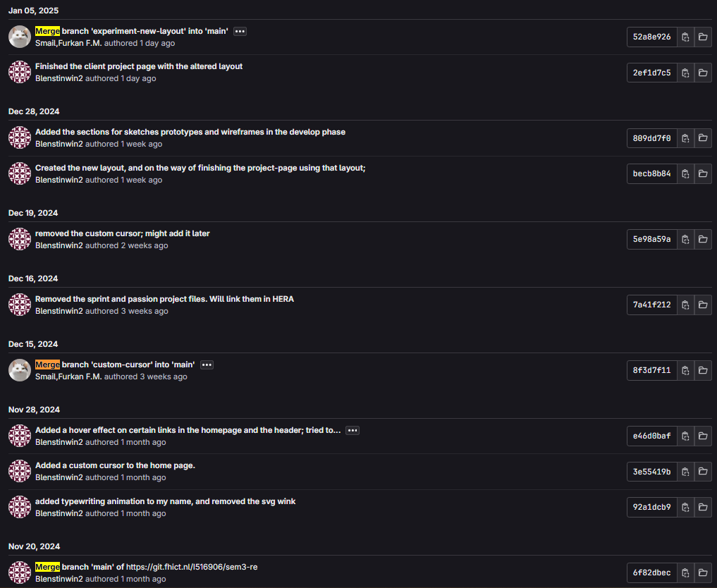
Task: Copy commit SHA 52a8e926
Action: tap(685, 37)
